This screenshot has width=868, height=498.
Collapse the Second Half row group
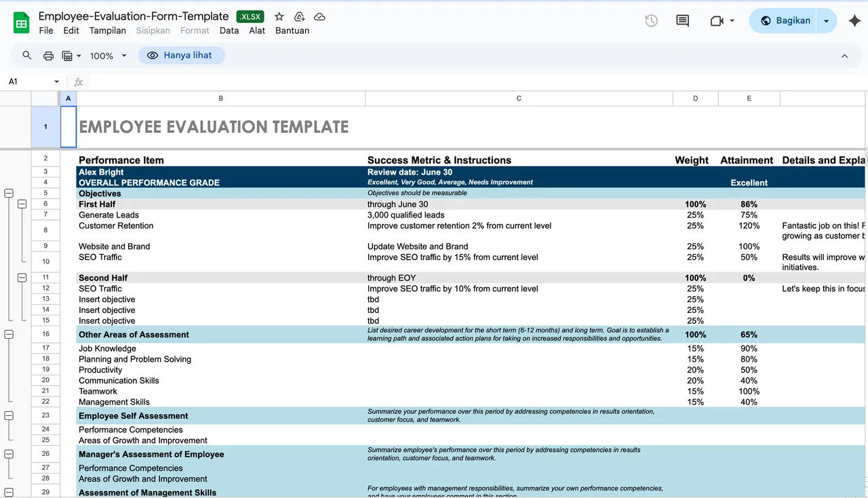click(22, 278)
